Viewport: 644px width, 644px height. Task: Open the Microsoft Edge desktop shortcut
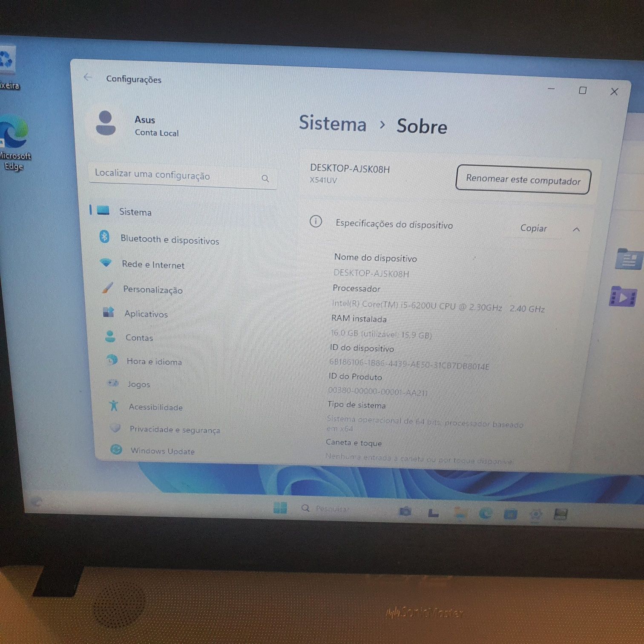coord(14,143)
